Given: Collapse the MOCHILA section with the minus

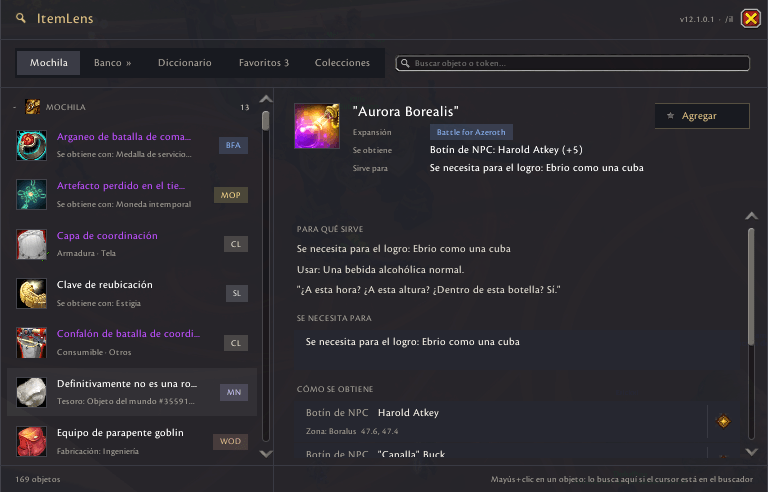Looking at the screenshot, I should 15,107.
